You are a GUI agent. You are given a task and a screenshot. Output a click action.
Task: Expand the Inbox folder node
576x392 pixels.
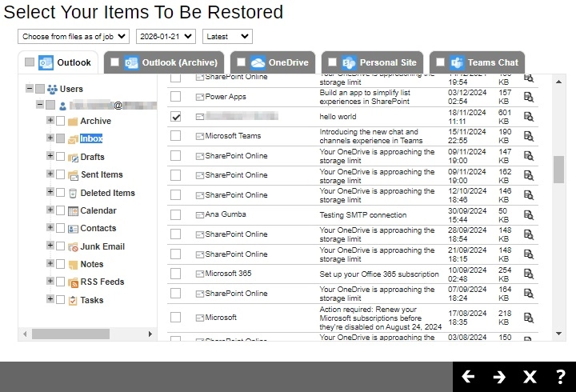(50, 138)
